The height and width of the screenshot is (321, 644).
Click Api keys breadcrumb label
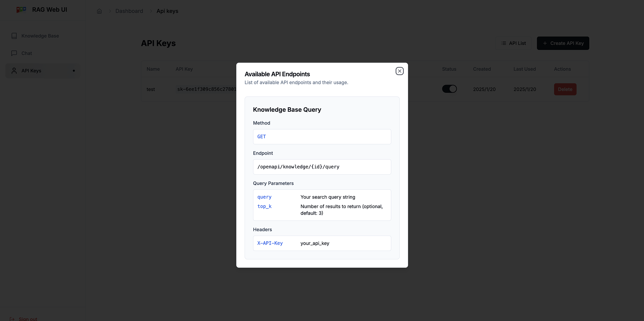point(167,11)
